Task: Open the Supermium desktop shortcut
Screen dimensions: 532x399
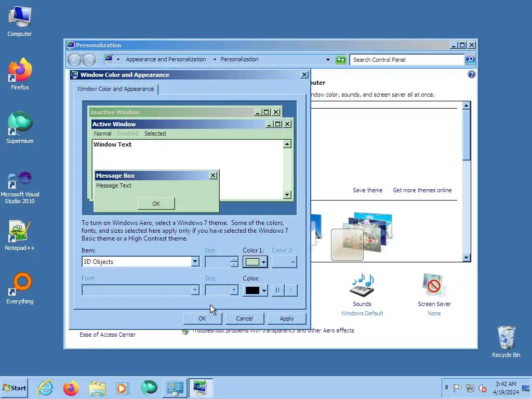Action: pos(20,128)
